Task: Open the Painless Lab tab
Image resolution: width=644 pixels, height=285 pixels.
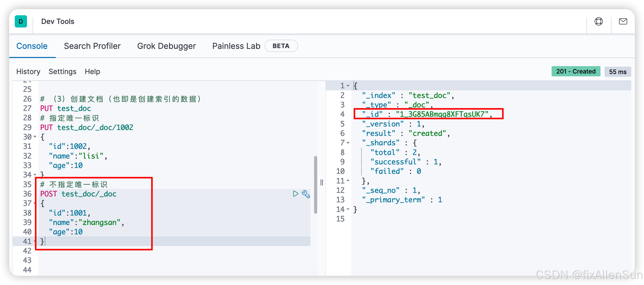Action: coord(236,46)
